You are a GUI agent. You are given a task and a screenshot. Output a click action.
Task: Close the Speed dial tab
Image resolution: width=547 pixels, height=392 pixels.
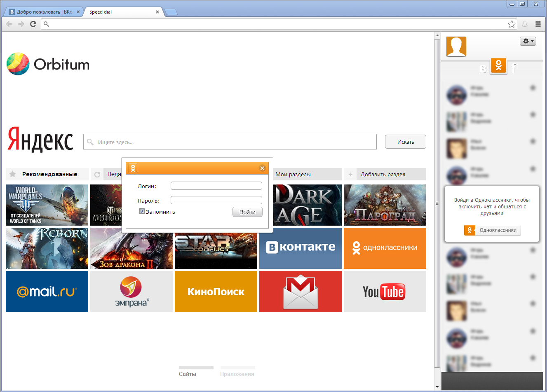coord(157,12)
